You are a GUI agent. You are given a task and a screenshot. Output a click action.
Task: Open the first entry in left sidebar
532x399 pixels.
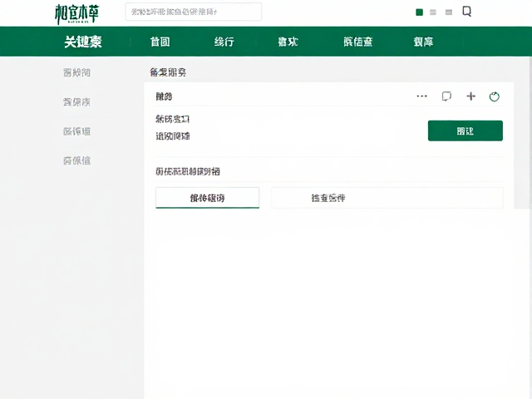[76, 72]
